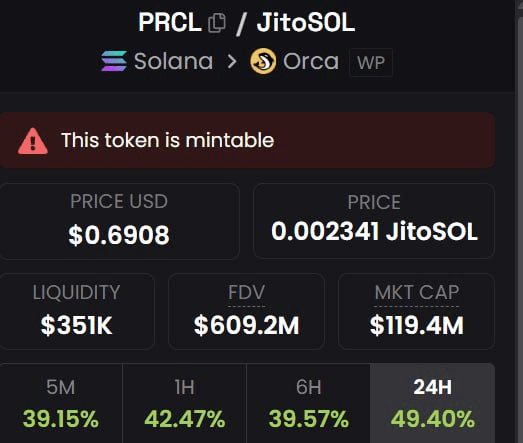The image size is (523, 443).
Task: Click the PRCL token name
Action: 170,22
